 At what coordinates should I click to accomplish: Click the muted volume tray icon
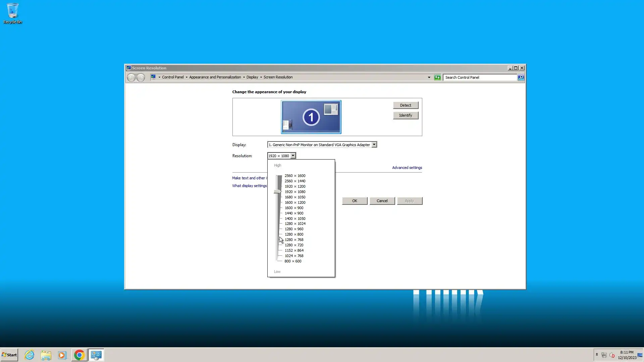tap(612, 355)
